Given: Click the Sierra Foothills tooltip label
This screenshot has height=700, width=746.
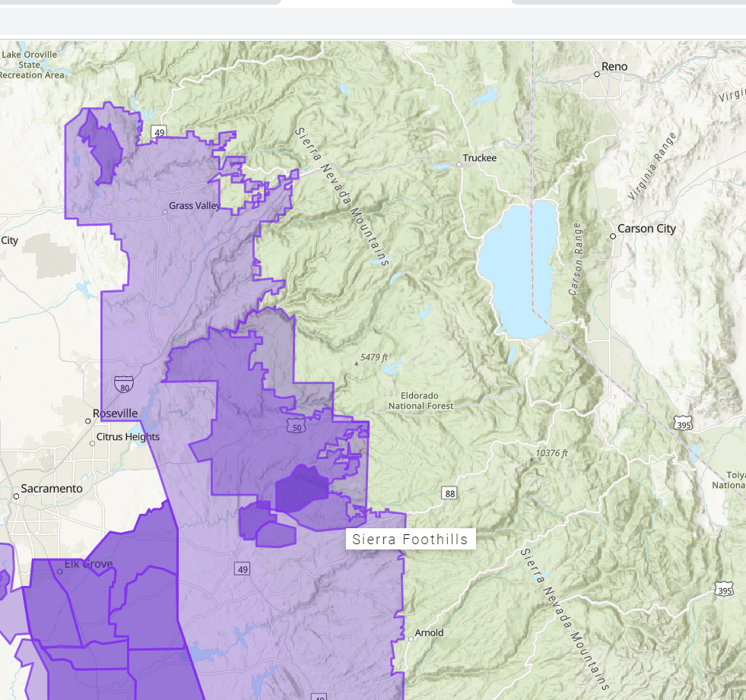Looking at the screenshot, I should coord(411,540).
